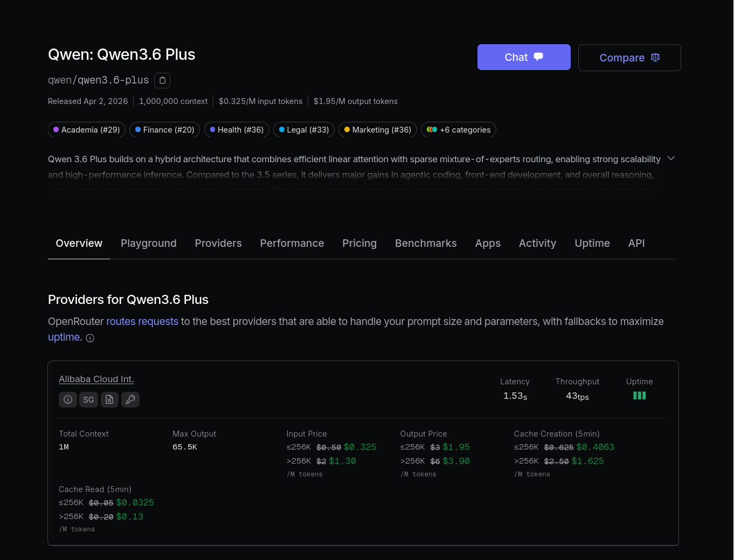Click the 'Released Apr 2, 2026' text
The width and height of the screenshot is (734, 560).
(88, 101)
